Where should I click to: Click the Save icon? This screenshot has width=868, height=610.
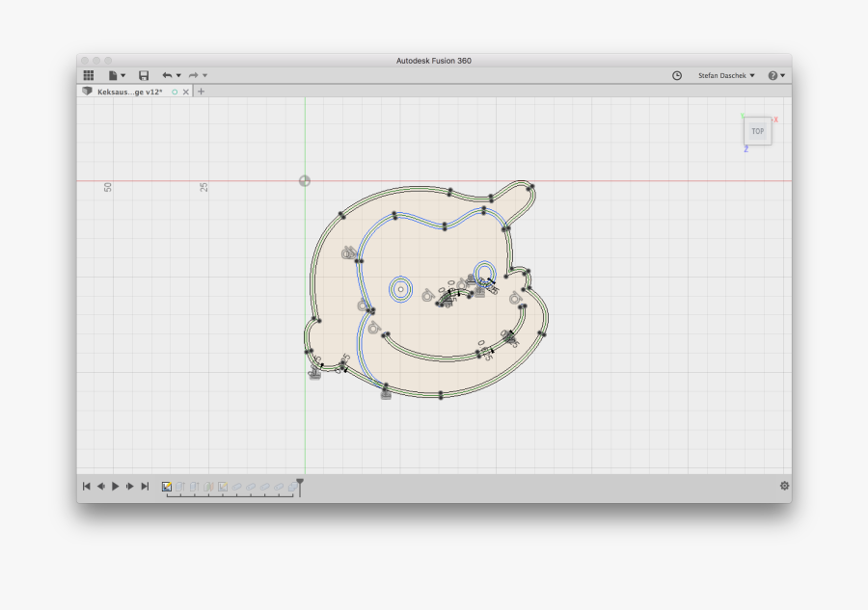(x=144, y=75)
